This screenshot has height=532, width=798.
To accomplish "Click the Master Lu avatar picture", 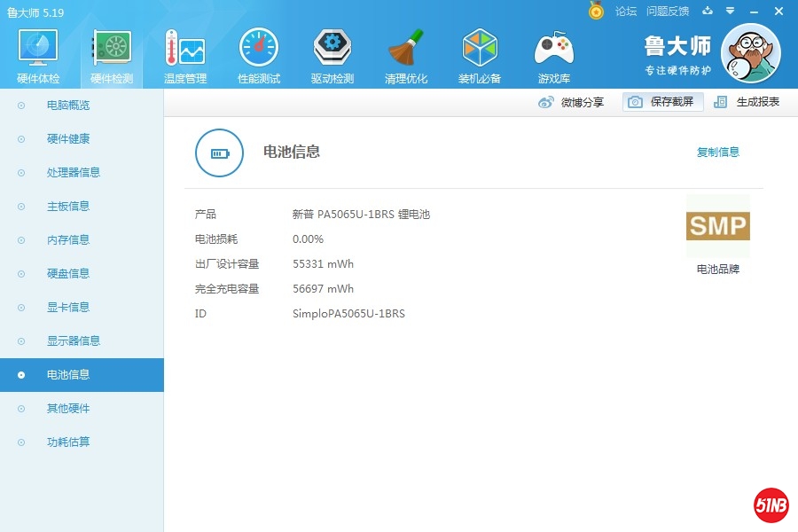I will click(751, 53).
